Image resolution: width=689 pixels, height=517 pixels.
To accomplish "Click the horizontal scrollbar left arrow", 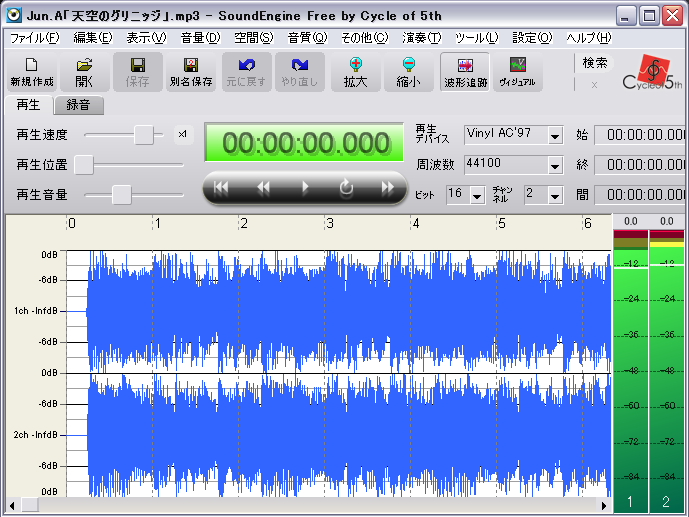I will [x=12, y=506].
